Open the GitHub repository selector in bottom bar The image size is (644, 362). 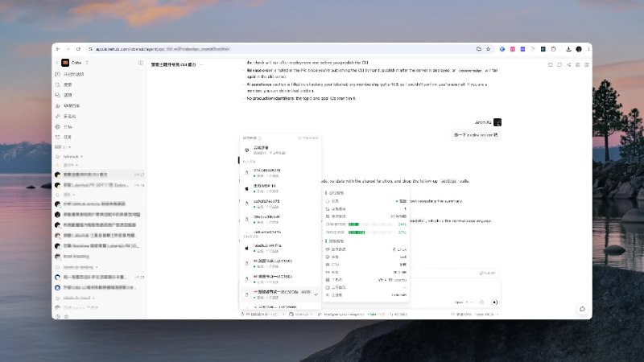[x=300, y=315]
